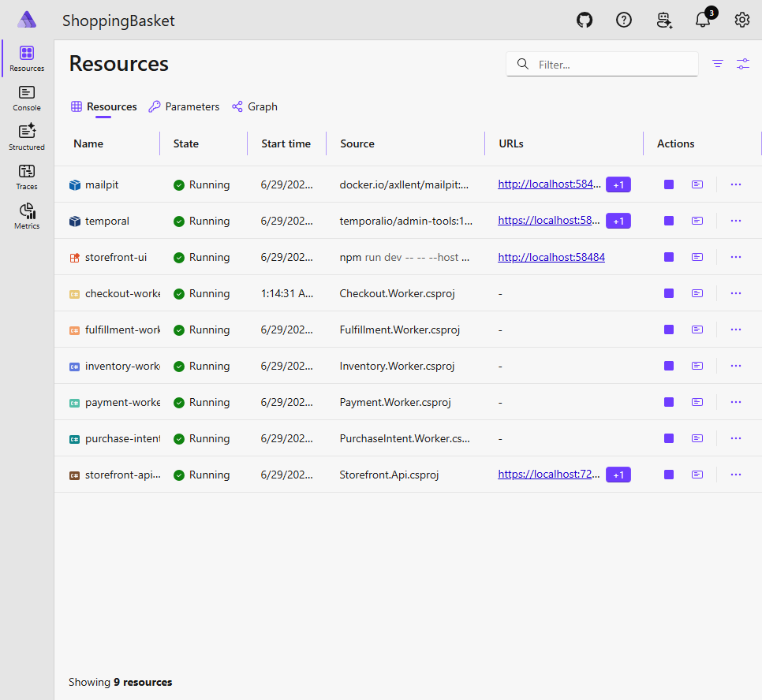View console logs for inventory-worker
Screen dimensions: 762x700
(697, 366)
